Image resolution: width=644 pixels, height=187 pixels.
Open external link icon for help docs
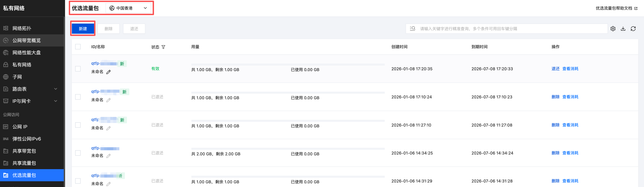pyautogui.click(x=636, y=8)
